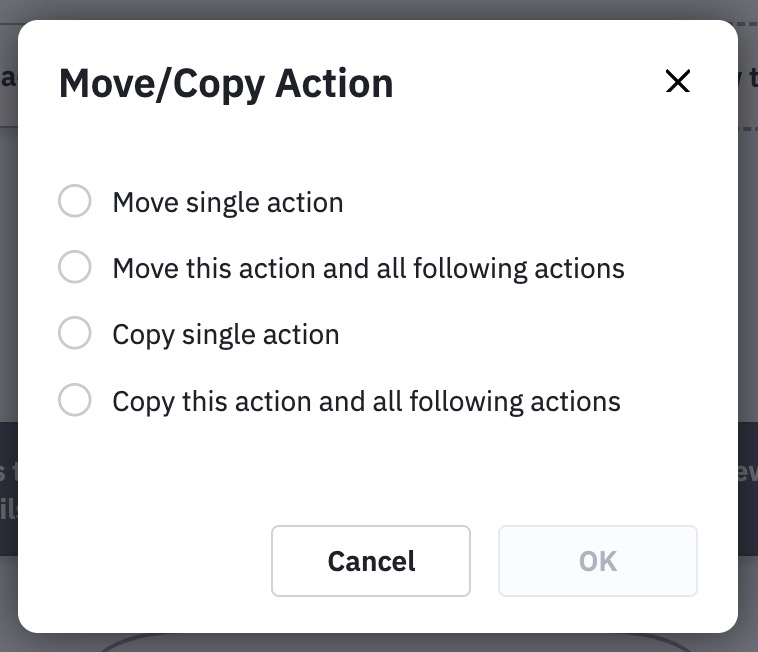Image resolution: width=758 pixels, height=652 pixels.
Task: Click the word "Move" in the dialog heading
Action: 103,83
